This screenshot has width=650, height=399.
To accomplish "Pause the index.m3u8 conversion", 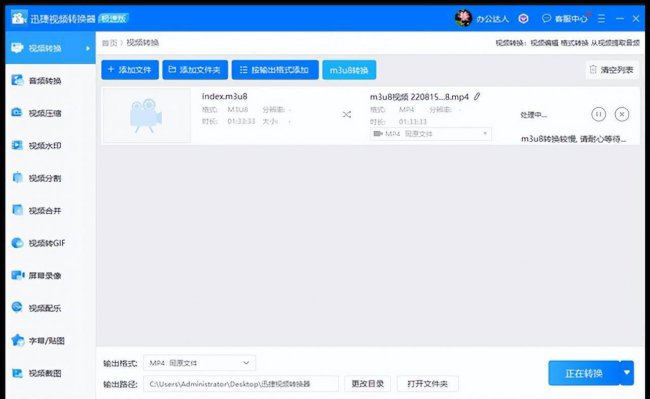I will (598, 114).
